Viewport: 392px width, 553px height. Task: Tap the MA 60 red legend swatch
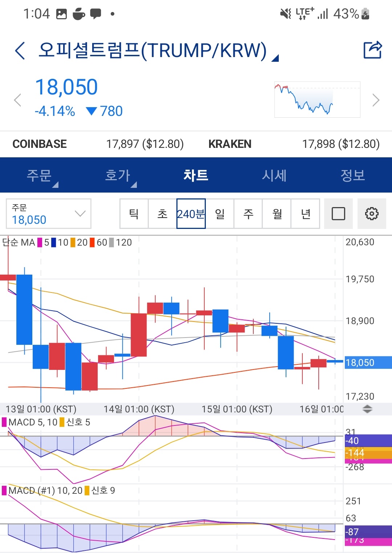pyautogui.click(x=92, y=242)
